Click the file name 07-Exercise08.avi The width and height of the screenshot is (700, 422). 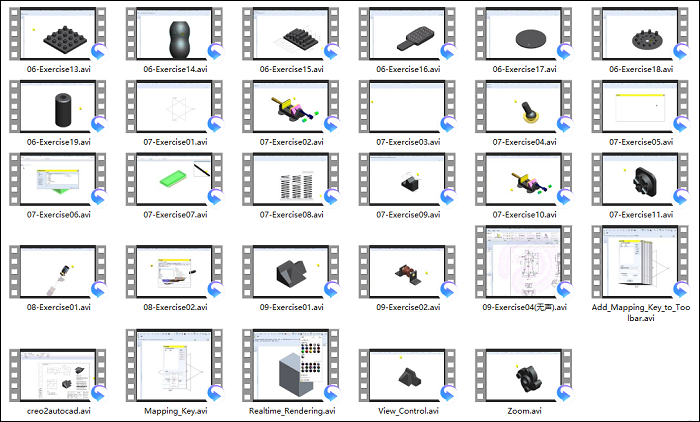(x=292, y=215)
